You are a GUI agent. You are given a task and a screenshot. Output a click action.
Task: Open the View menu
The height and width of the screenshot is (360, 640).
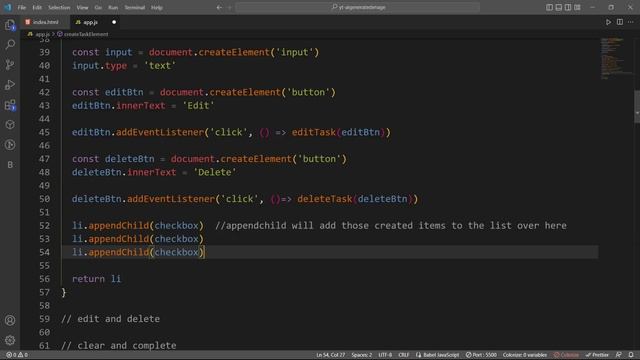tap(82, 7)
